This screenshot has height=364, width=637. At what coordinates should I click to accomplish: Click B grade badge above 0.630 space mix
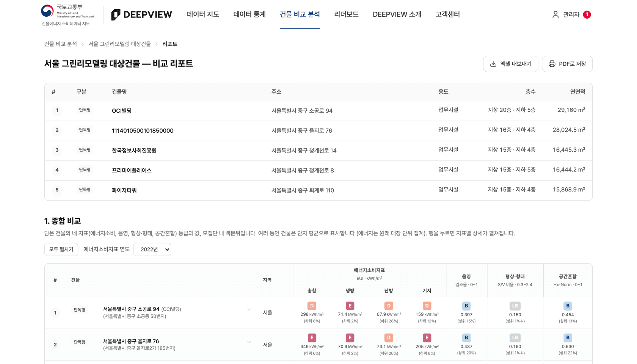(x=568, y=337)
